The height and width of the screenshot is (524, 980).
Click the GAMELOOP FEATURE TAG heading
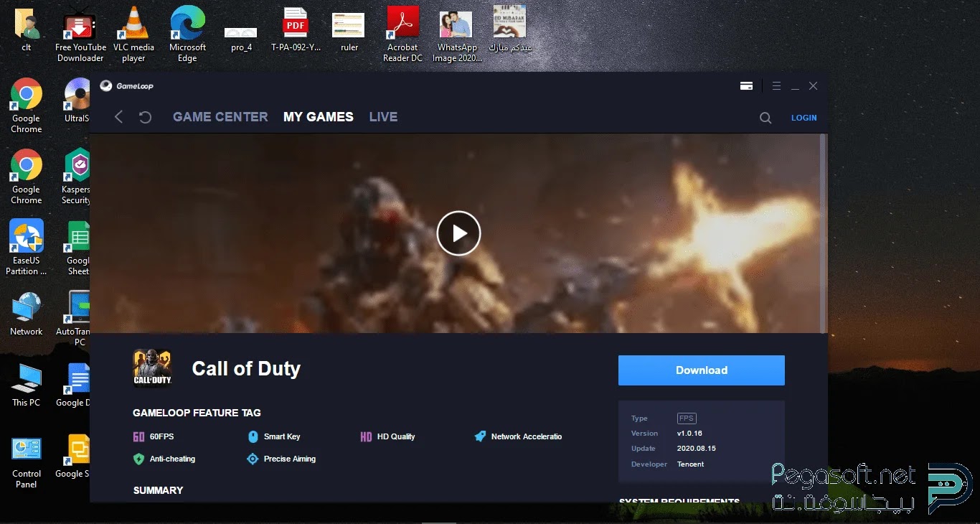point(197,413)
